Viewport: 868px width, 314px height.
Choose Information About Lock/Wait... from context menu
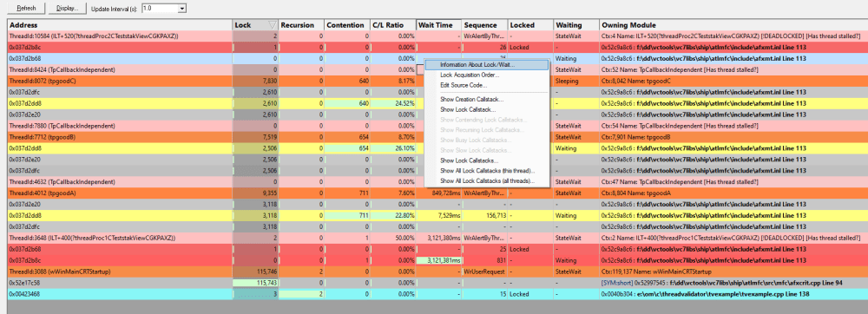(x=487, y=65)
